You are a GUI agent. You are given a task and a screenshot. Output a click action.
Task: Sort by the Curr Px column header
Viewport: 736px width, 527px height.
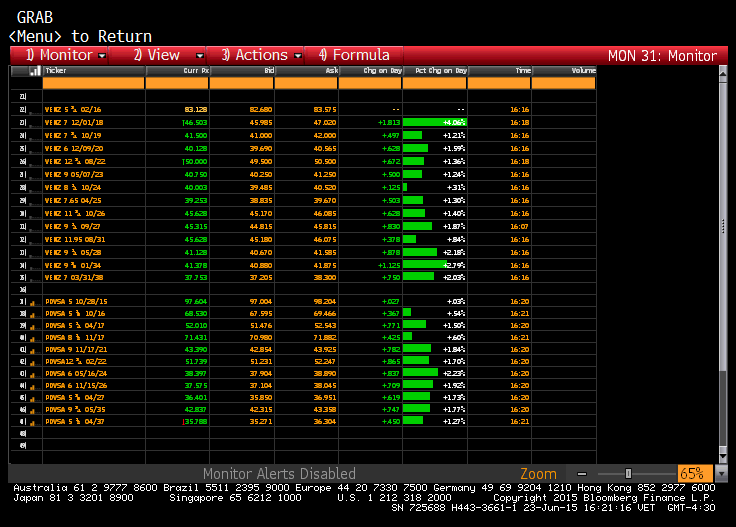[177, 71]
